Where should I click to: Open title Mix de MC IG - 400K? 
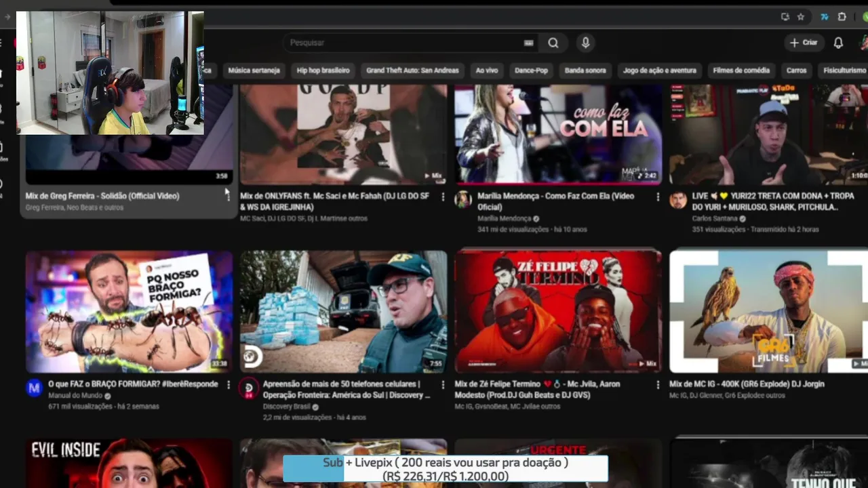(x=747, y=384)
